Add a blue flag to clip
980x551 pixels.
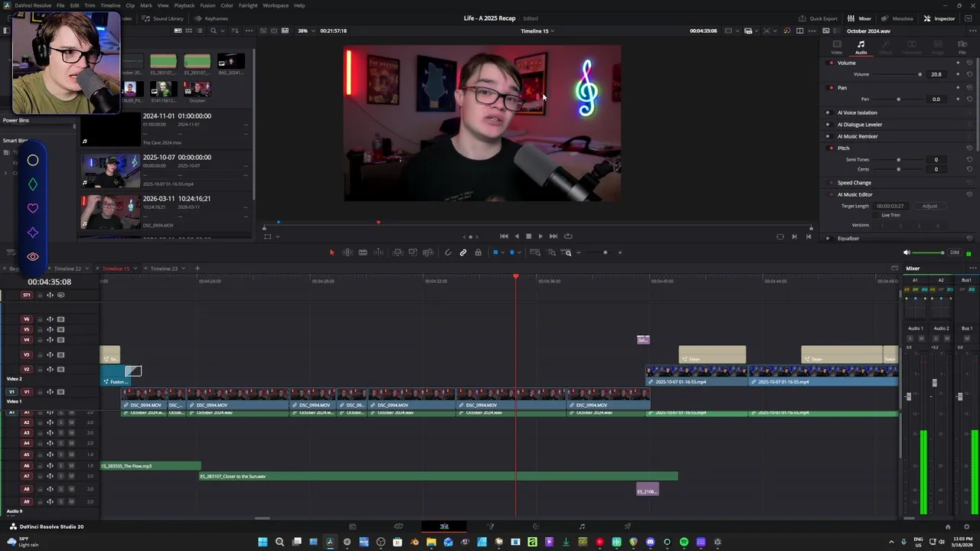495,253
